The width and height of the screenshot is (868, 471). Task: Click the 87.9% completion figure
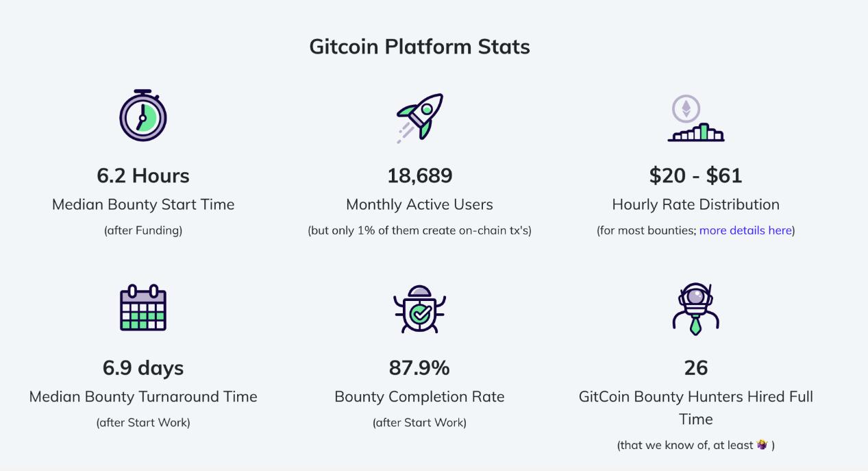419,368
